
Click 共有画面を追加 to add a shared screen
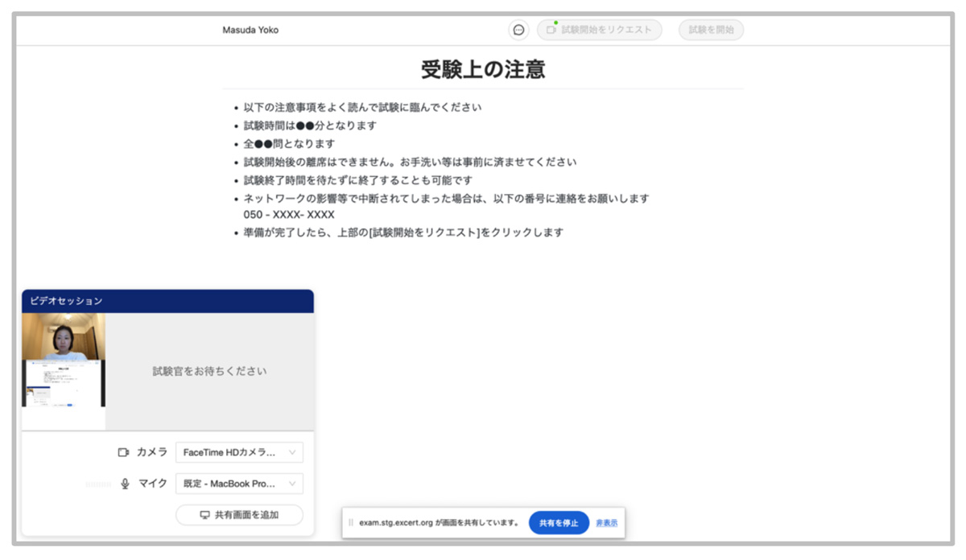click(239, 515)
